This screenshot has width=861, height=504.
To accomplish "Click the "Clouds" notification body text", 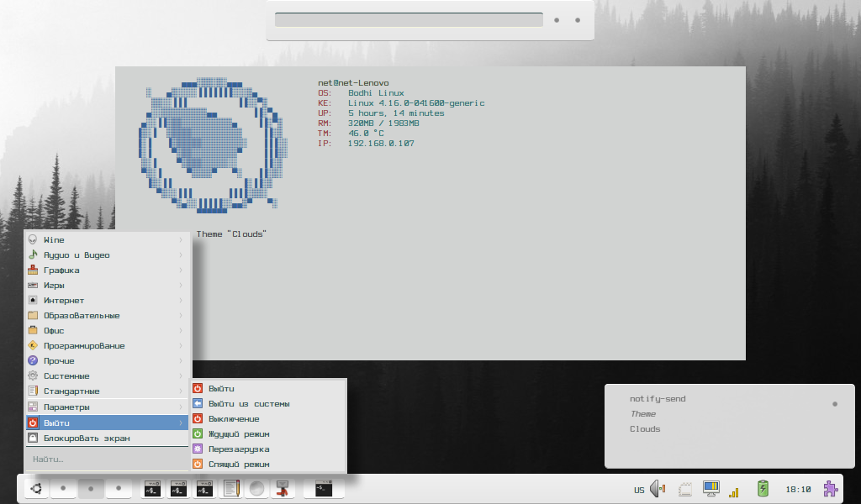I will tap(645, 429).
